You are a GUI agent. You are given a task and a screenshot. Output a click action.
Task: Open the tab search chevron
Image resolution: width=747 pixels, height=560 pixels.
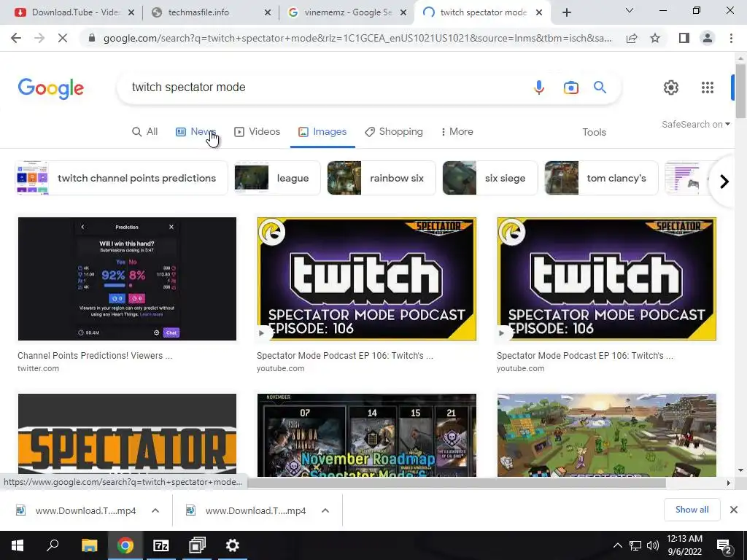tap(630, 10)
